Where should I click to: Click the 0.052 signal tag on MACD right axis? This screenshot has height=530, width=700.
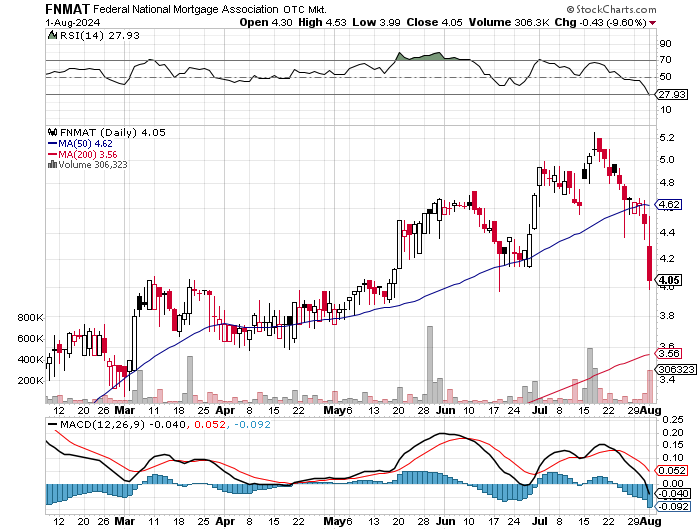pos(671,471)
